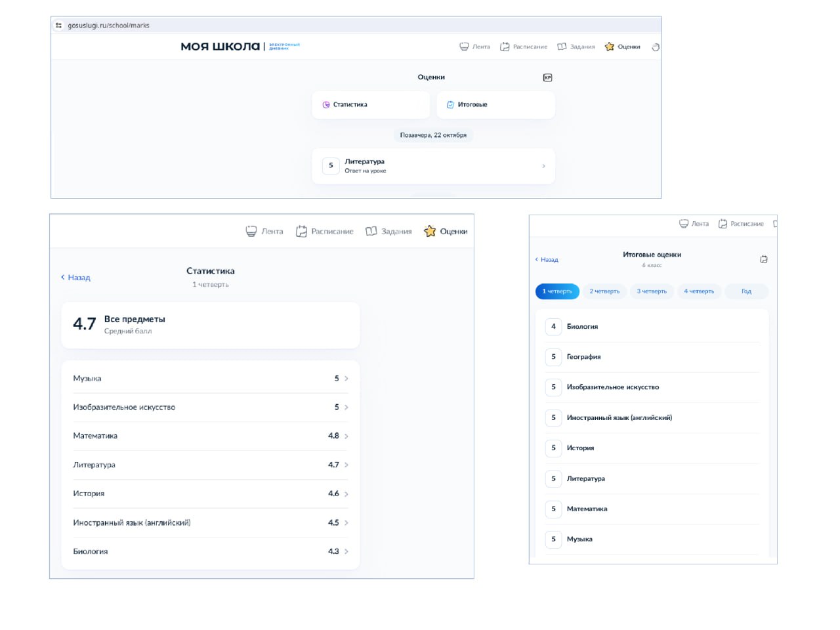Click the Задания book icon above Статистика page
Image resolution: width=840 pixels, height=630 pixels.
pyautogui.click(x=371, y=232)
